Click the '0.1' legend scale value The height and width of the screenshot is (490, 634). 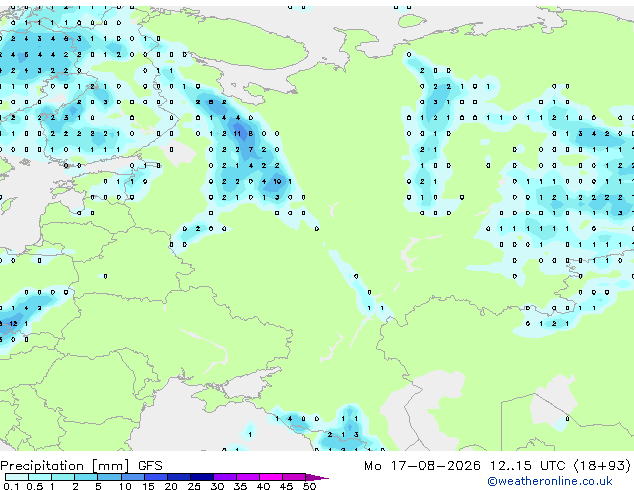pos(11,486)
